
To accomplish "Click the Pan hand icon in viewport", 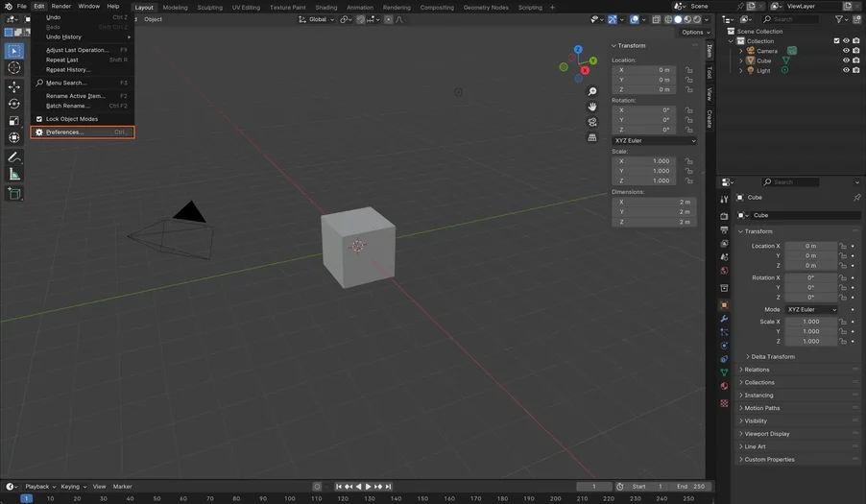I will (592, 107).
